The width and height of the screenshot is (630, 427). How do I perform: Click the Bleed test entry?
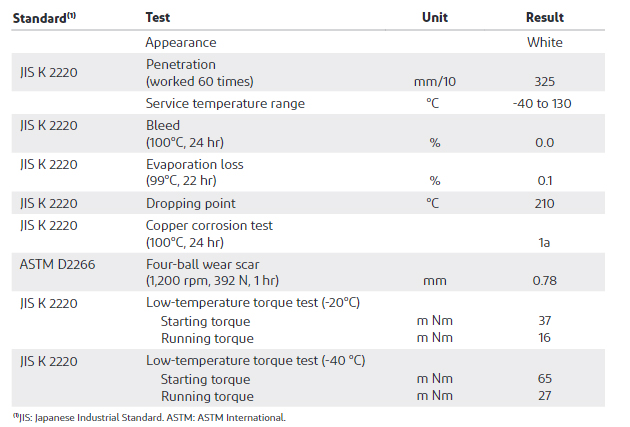tap(185, 134)
